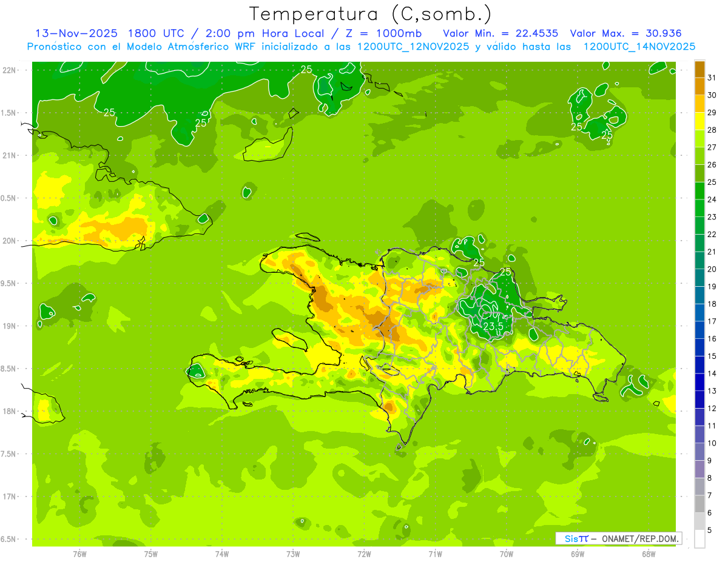The width and height of the screenshot is (728, 562).
Task: Select the '13-Nov-2025' date text
Action: coord(75,33)
